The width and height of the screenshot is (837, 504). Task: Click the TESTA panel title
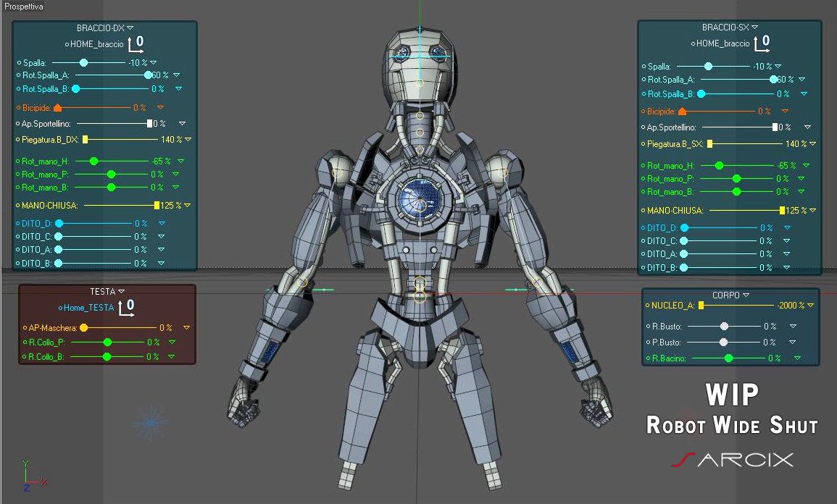pos(102,291)
